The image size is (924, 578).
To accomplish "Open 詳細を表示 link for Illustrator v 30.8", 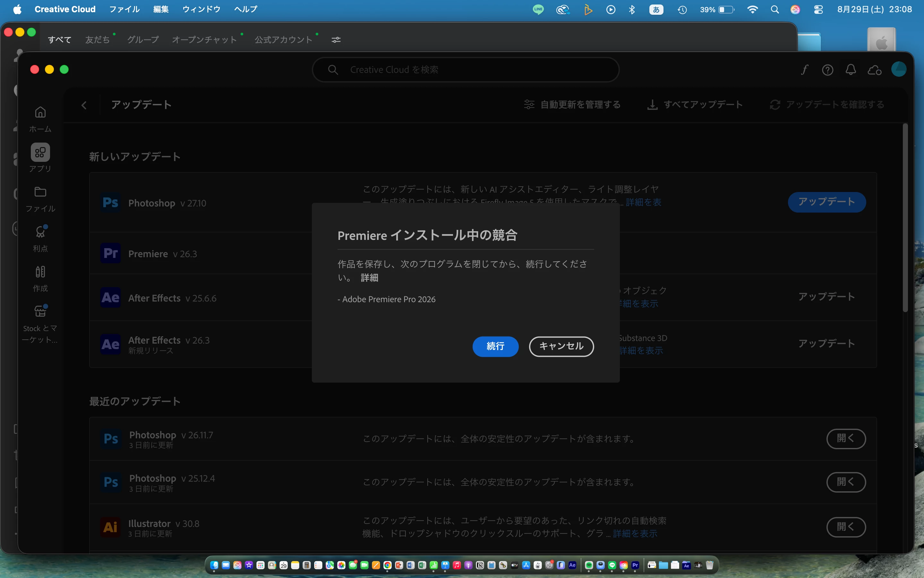I will [635, 533].
